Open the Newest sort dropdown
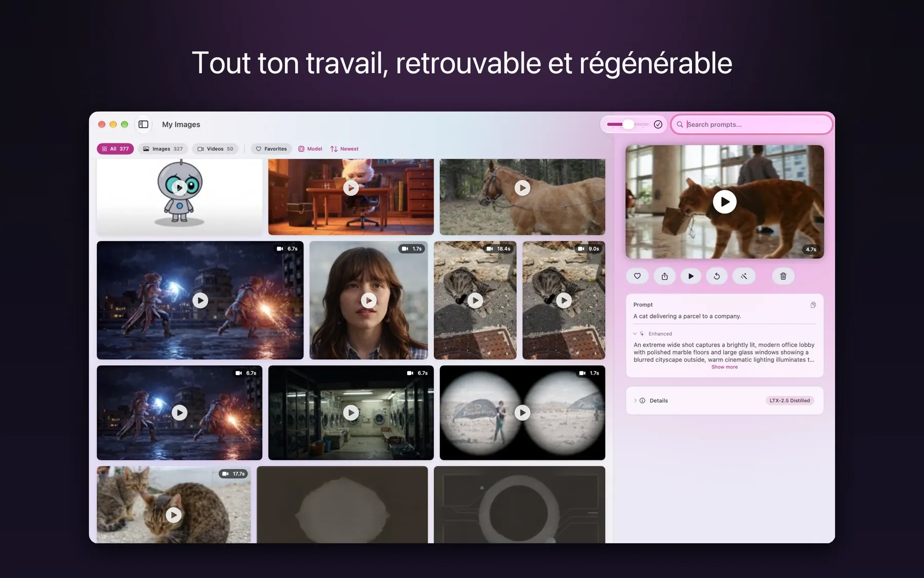Image resolution: width=924 pixels, height=578 pixels. point(344,149)
